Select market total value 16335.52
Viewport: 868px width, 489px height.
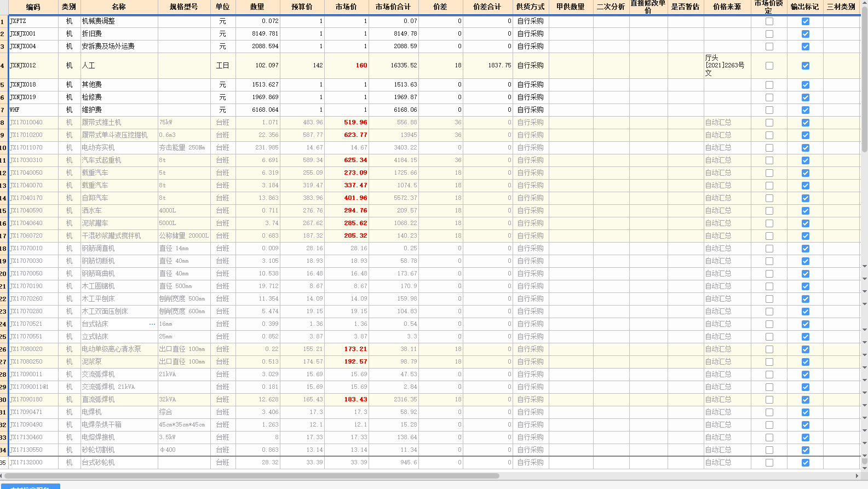coord(393,66)
